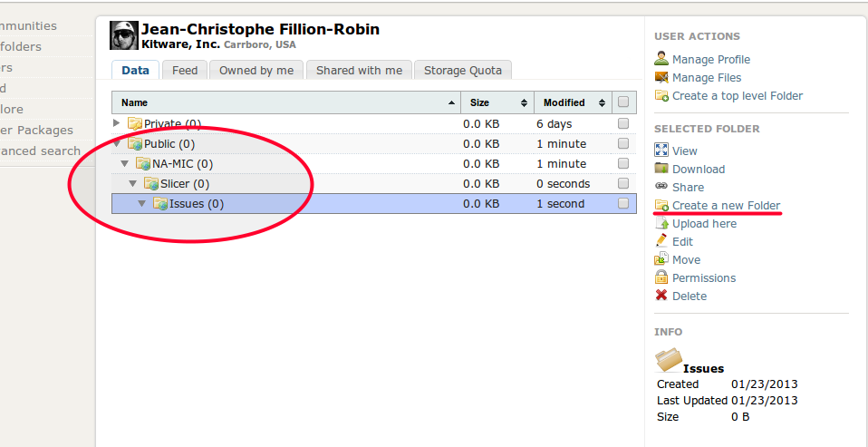The width and height of the screenshot is (868, 447).
Task: Collapse the Public folder tree arrow
Action: click(x=116, y=143)
